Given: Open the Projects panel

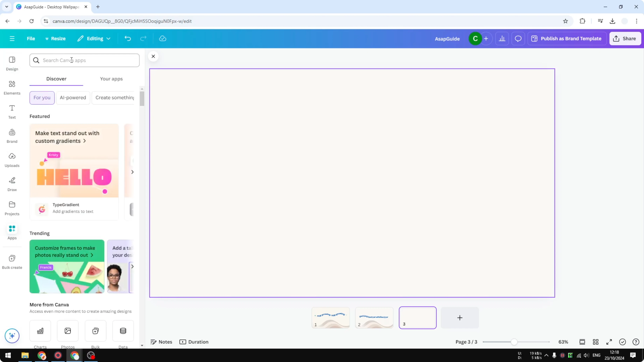Looking at the screenshot, I should [12, 208].
